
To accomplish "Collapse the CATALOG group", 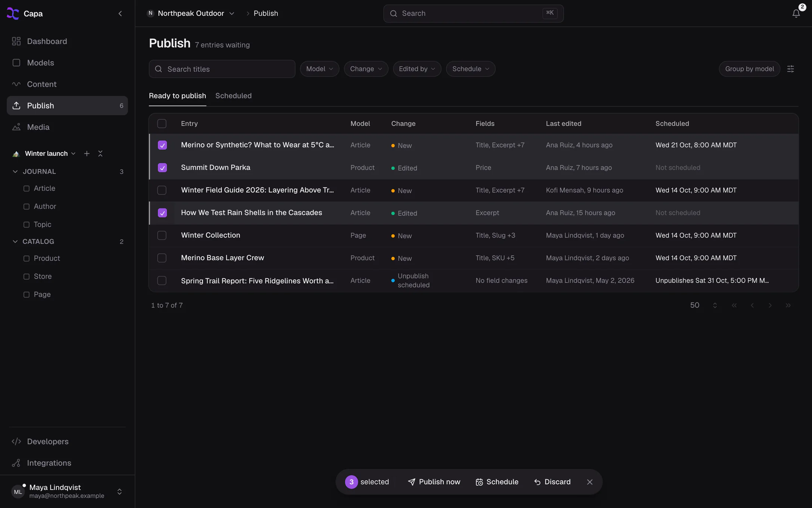I will point(15,242).
